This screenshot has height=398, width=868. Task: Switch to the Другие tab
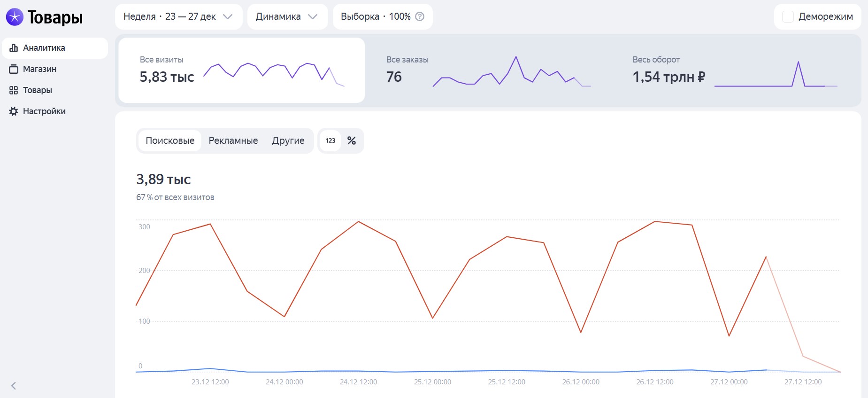point(288,140)
